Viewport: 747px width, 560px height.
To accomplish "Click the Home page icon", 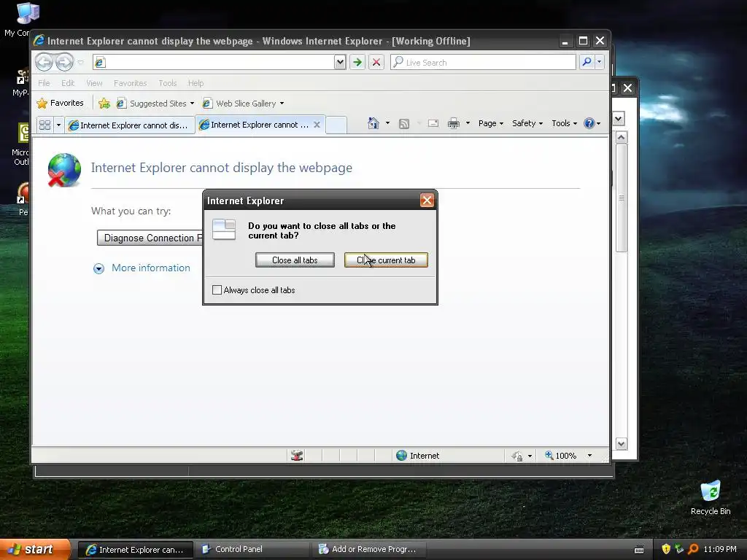I will coord(373,123).
